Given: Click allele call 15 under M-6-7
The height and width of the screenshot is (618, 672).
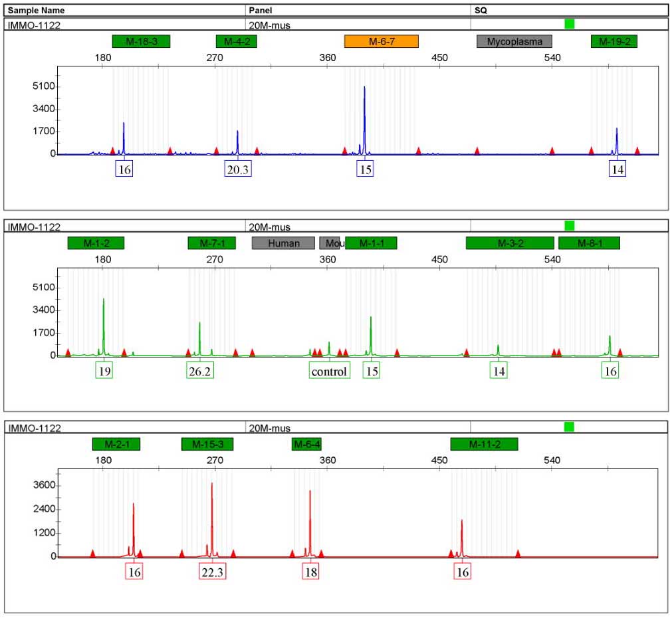Looking at the screenshot, I should click(x=365, y=169).
